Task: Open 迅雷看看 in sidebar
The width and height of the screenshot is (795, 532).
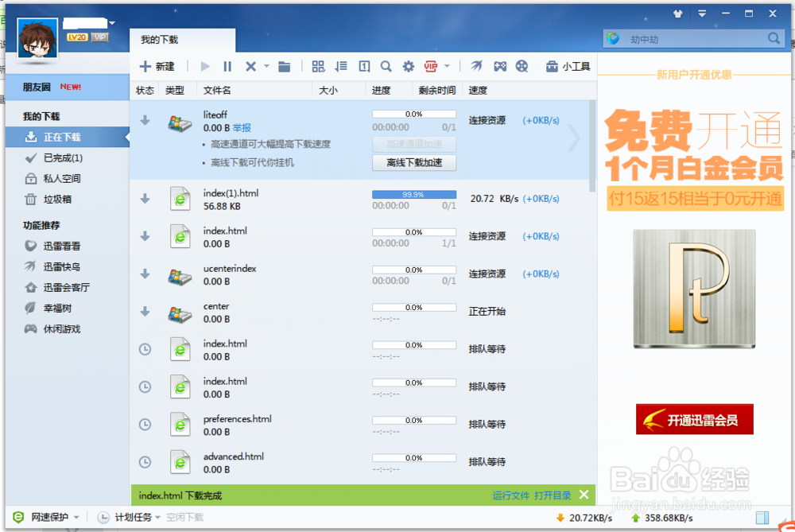Action: point(52,246)
